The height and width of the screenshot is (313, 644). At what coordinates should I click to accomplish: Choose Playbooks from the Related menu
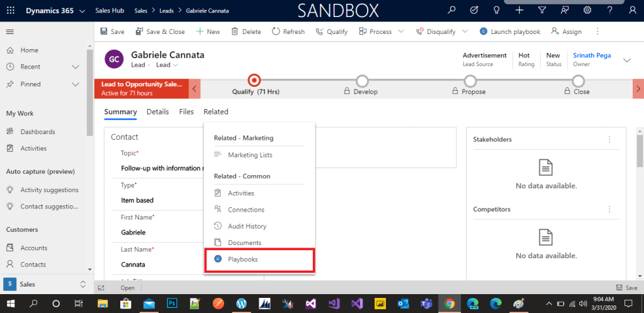pyautogui.click(x=242, y=259)
